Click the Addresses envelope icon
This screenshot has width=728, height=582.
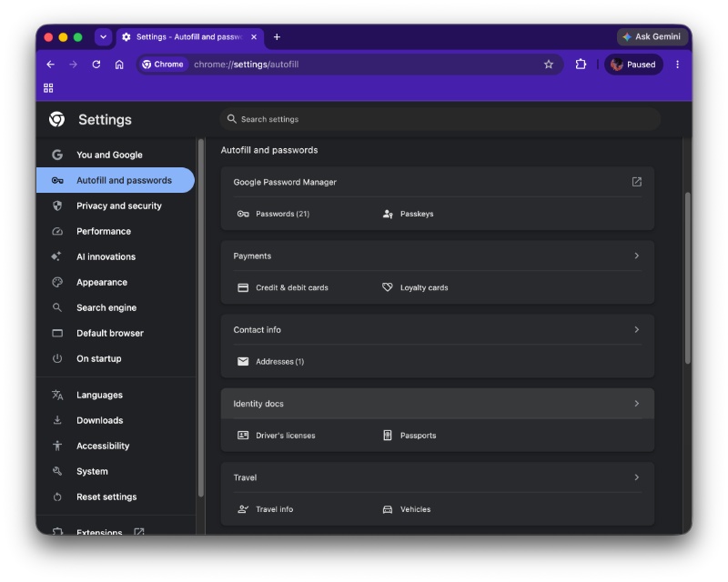click(243, 362)
